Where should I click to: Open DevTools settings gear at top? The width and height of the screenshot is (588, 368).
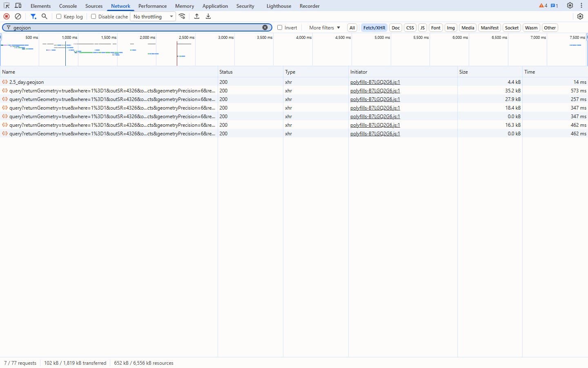click(570, 6)
